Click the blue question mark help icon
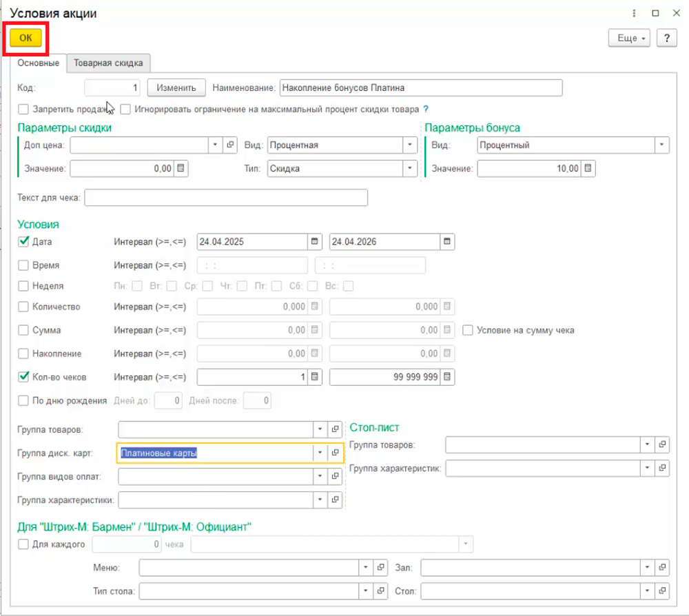Viewport: 689px width, 616px height. point(426,109)
